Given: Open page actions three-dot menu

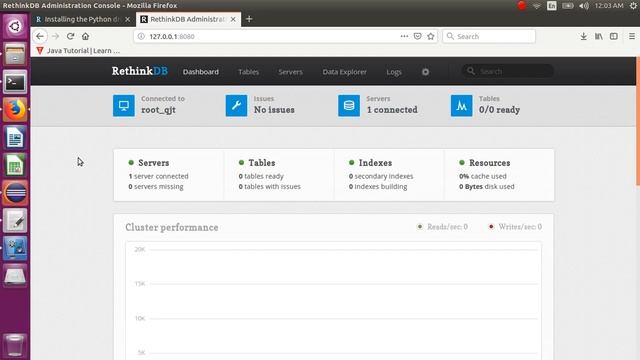Looking at the screenshot, I should [404, 36].
